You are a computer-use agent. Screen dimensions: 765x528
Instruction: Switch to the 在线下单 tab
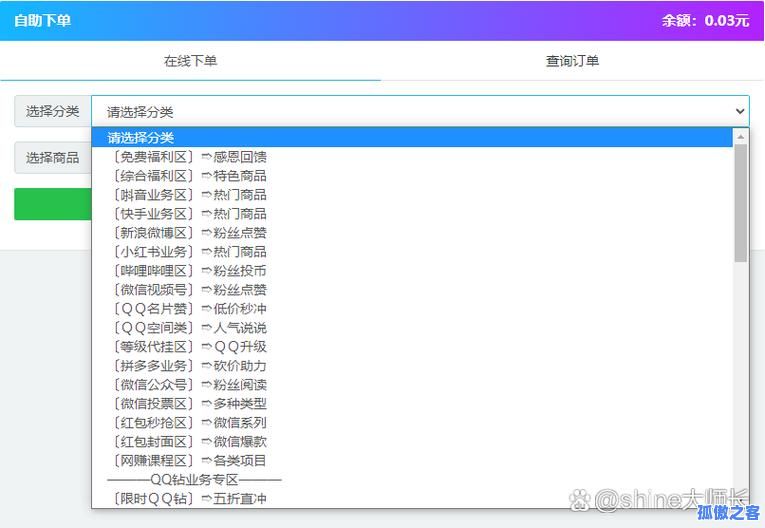190,61
